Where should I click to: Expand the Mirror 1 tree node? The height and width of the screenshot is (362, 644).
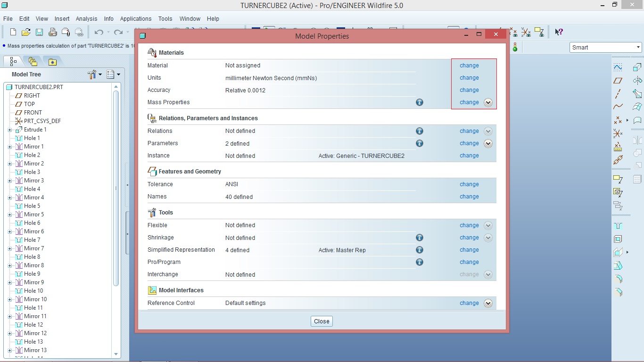pos(9,147)
